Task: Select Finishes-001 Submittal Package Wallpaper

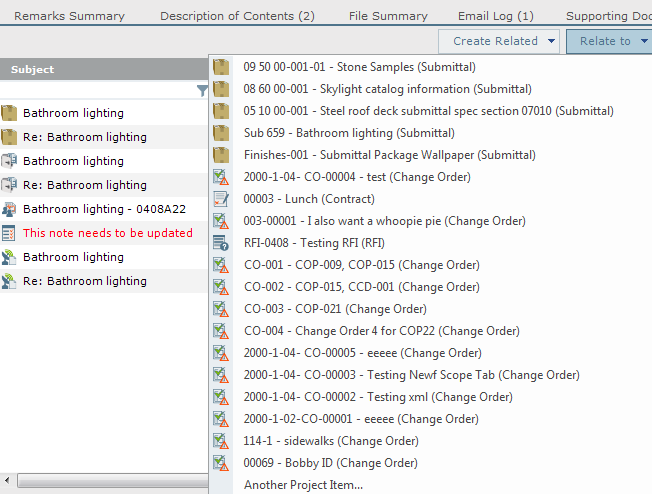Action: coord(390,155)
